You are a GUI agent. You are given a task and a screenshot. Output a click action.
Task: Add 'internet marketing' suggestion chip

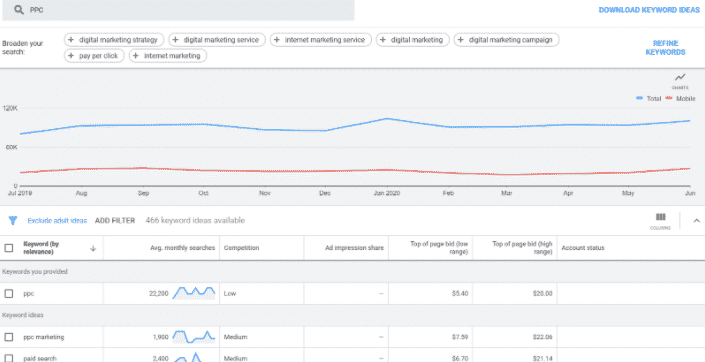[x=168, y=56]
